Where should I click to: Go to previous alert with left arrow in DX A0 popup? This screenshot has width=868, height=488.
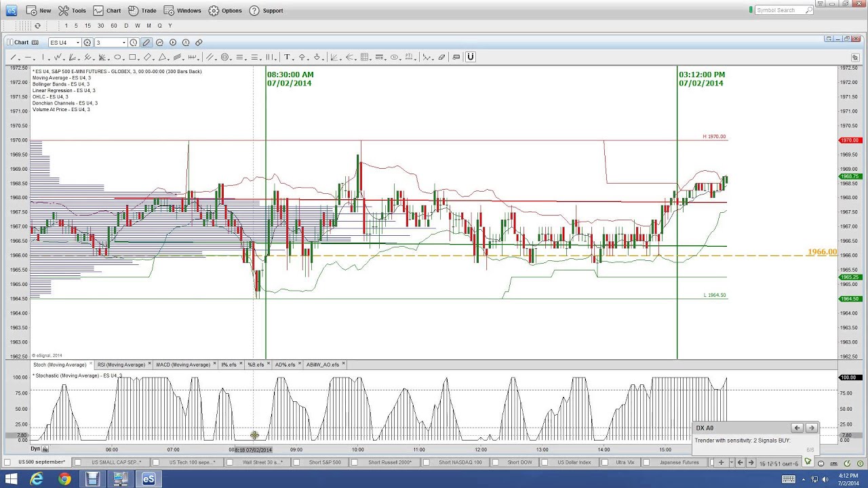click(x=797, y=428)
